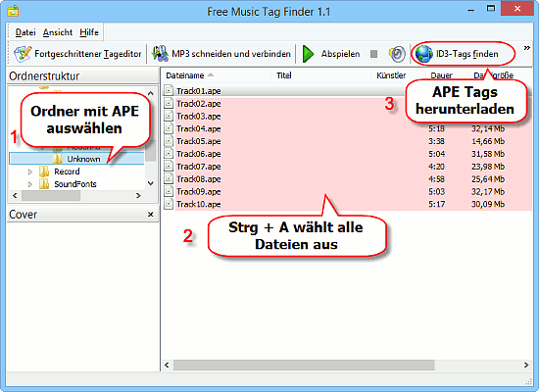Screen dimensions: 539x392
Task: Click the 4:20 duration of Track07.ape
Action: tap(436, 167)
